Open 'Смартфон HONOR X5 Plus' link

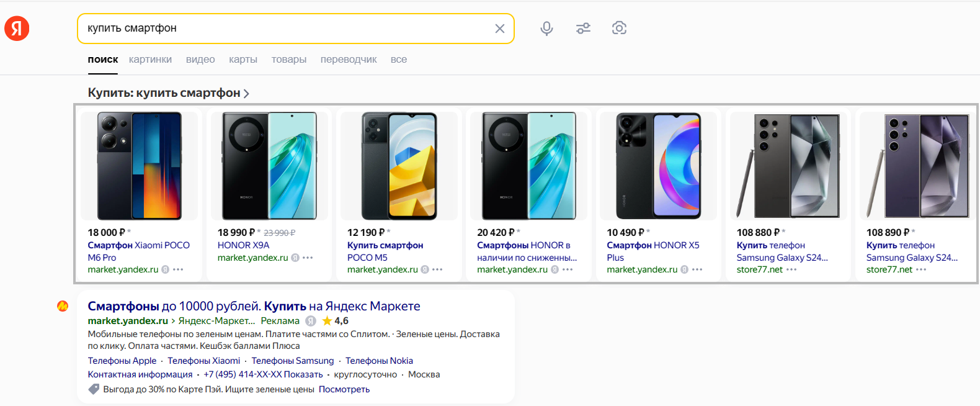[x=653, y=251]
